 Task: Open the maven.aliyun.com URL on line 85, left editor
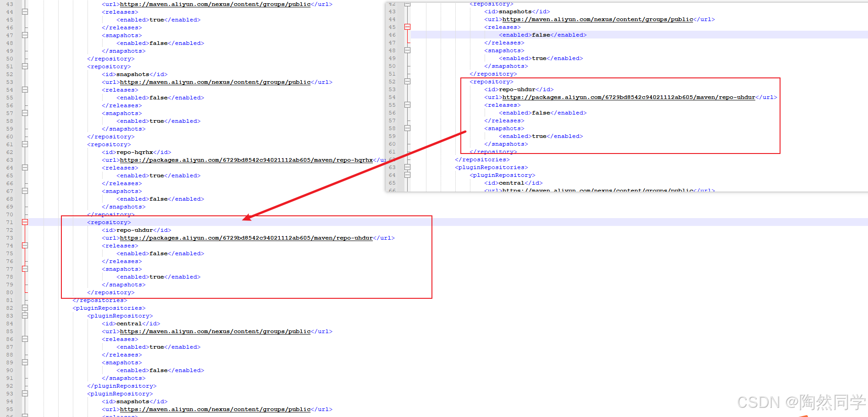215,331
